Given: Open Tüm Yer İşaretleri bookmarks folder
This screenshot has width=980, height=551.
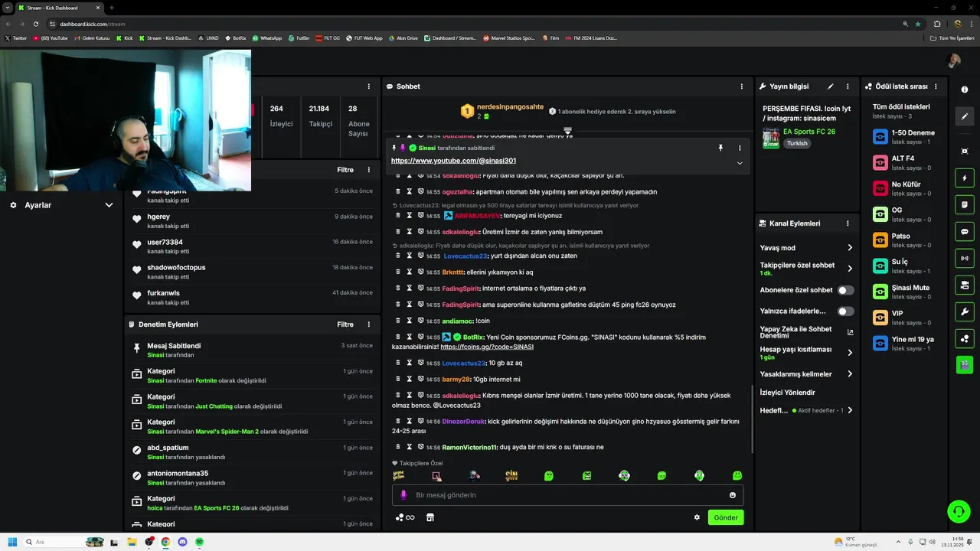Looking at the screenshot, I should [x=952, y=37].
